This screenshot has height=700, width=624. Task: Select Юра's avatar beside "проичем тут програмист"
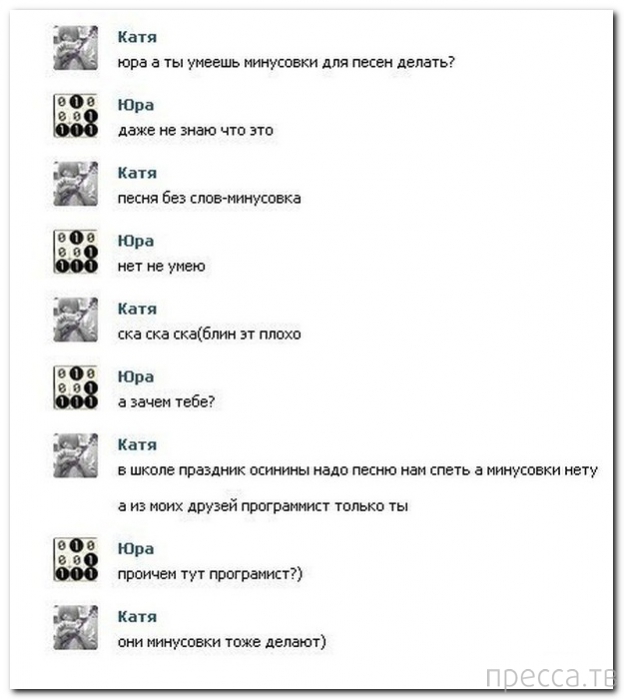pyautogui.click(x=75, y=559)
